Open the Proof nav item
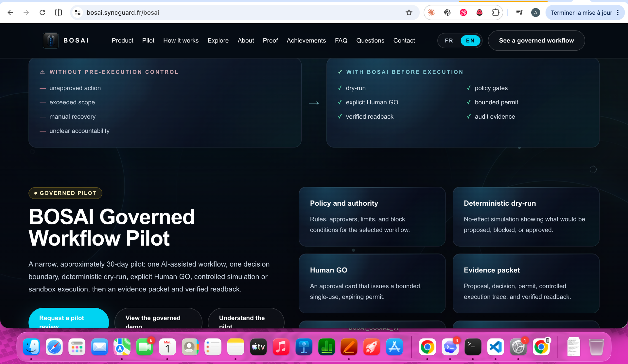Viewport: 628px width, 364px height. point(270,41)
